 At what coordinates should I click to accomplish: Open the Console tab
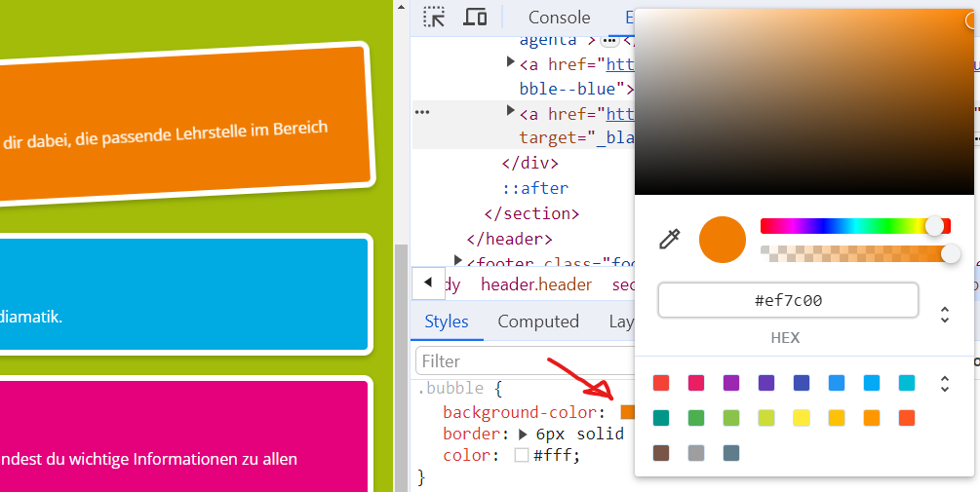click(x=559, y=18)
